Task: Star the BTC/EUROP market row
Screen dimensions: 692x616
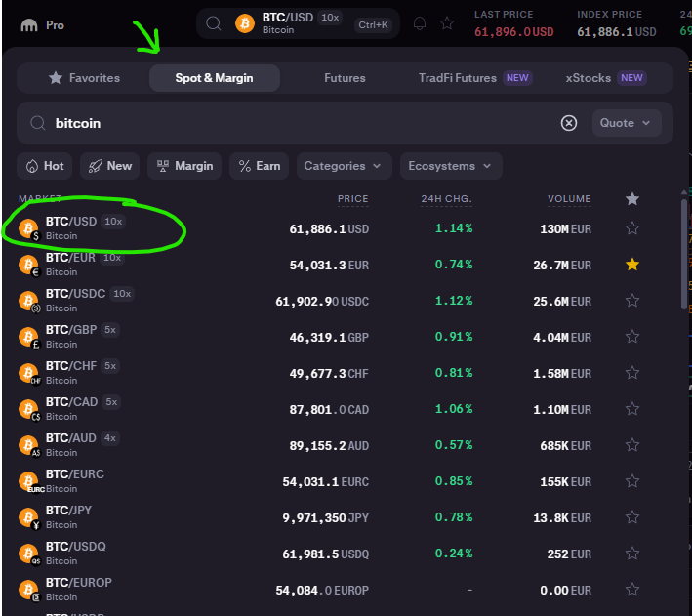Action: [632, 590]
